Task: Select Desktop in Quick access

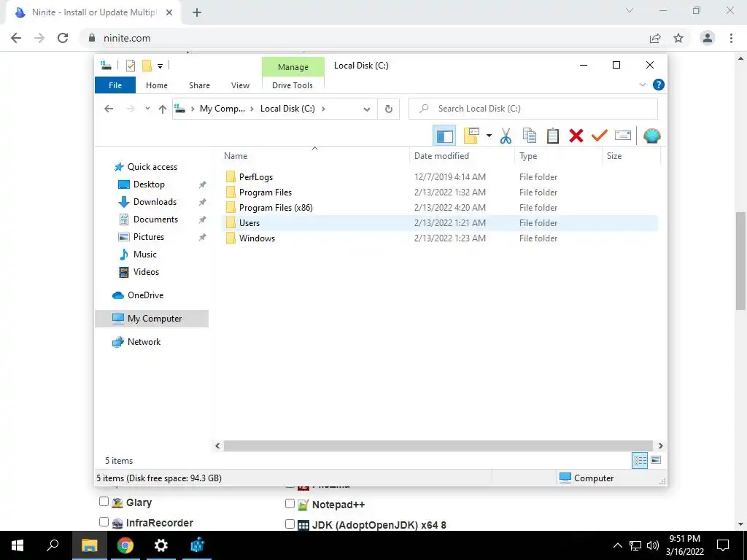Action: [149, 184]
